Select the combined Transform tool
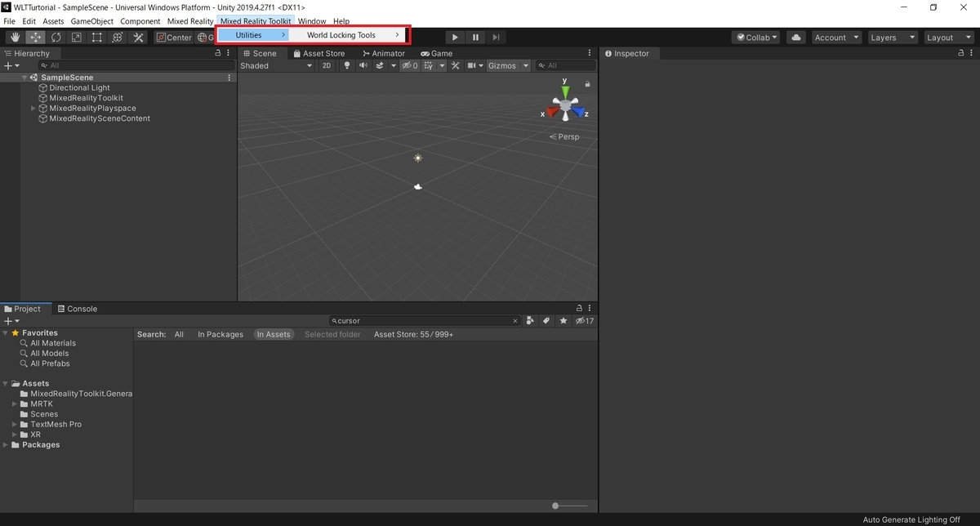 [118, 38]
